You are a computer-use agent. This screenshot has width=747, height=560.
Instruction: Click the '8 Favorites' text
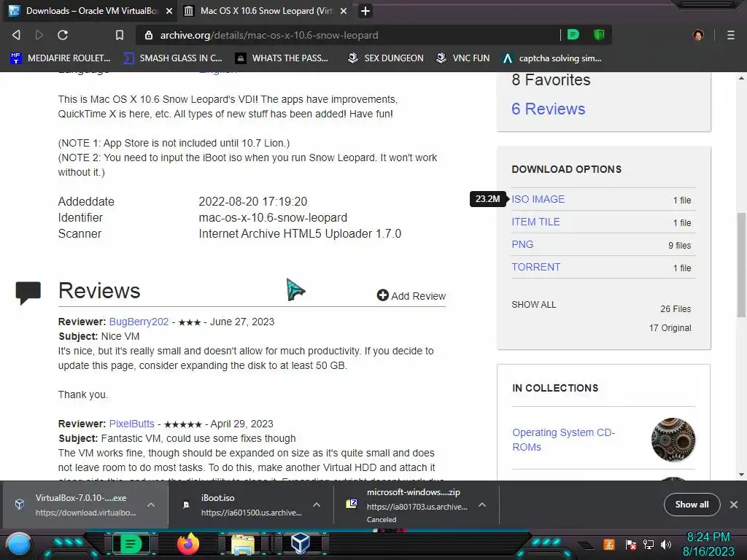pyautogui.click(x=551, y=80)
